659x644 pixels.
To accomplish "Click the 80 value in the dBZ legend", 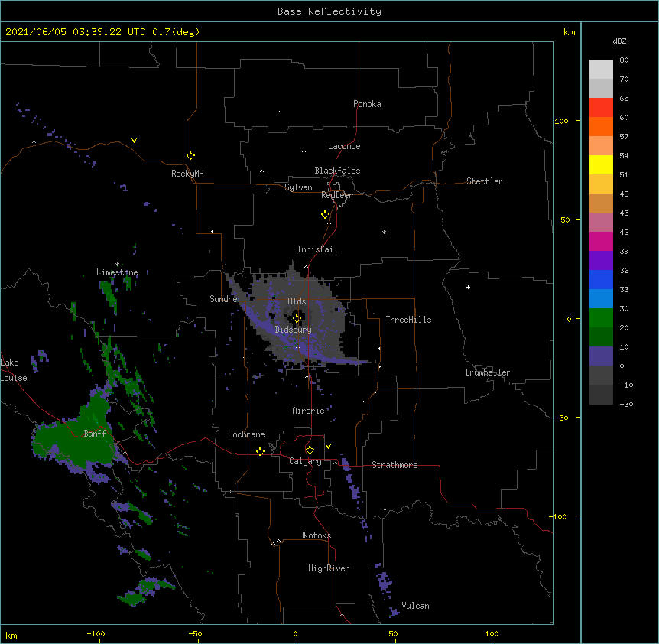I will coord(624,60).
